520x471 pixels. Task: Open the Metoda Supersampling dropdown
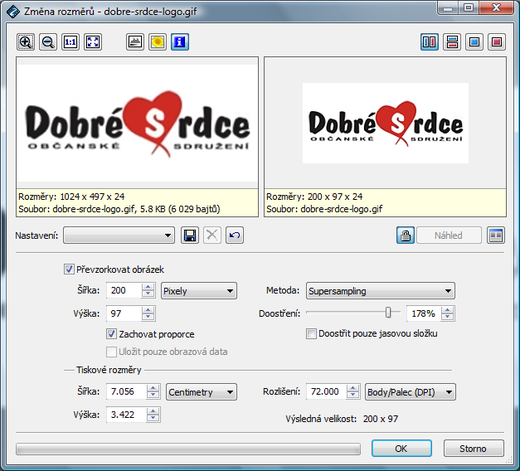coord(380,291)
